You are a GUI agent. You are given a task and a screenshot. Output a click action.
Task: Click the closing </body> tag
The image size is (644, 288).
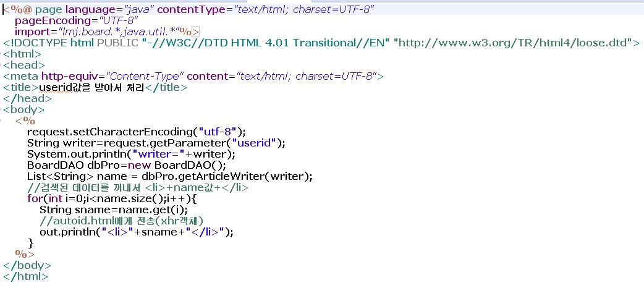coord(28,265)
